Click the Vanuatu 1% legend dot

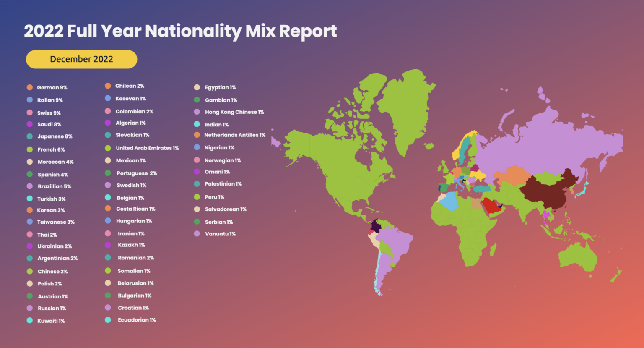197,234
